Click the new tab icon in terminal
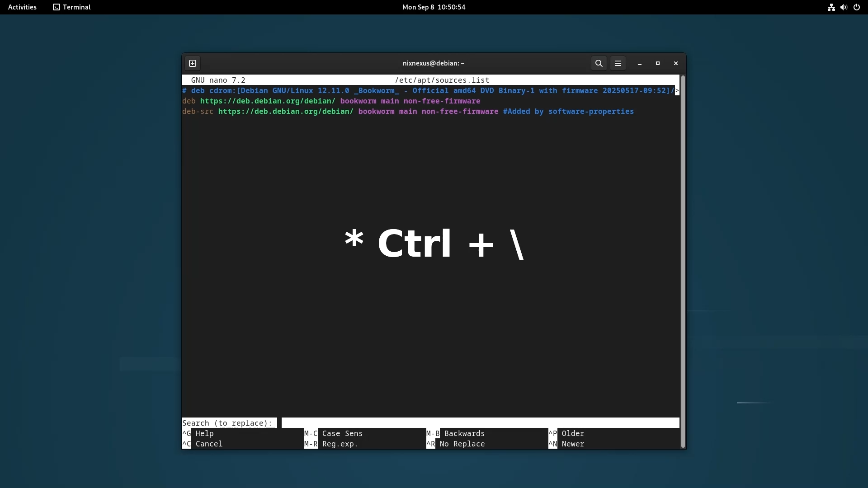This screenshot has height=488, width=868. point(193,63)
